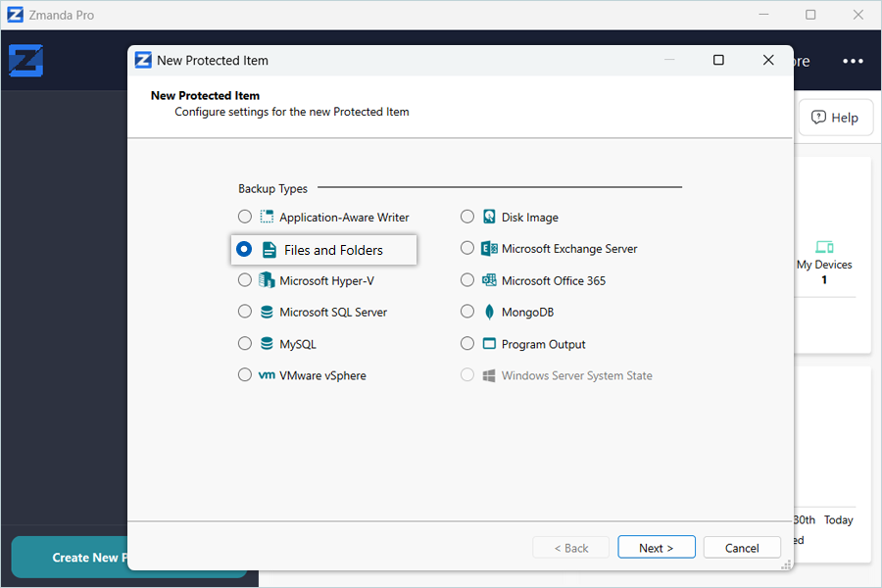Click the Program Output window icon

point(489,344)
